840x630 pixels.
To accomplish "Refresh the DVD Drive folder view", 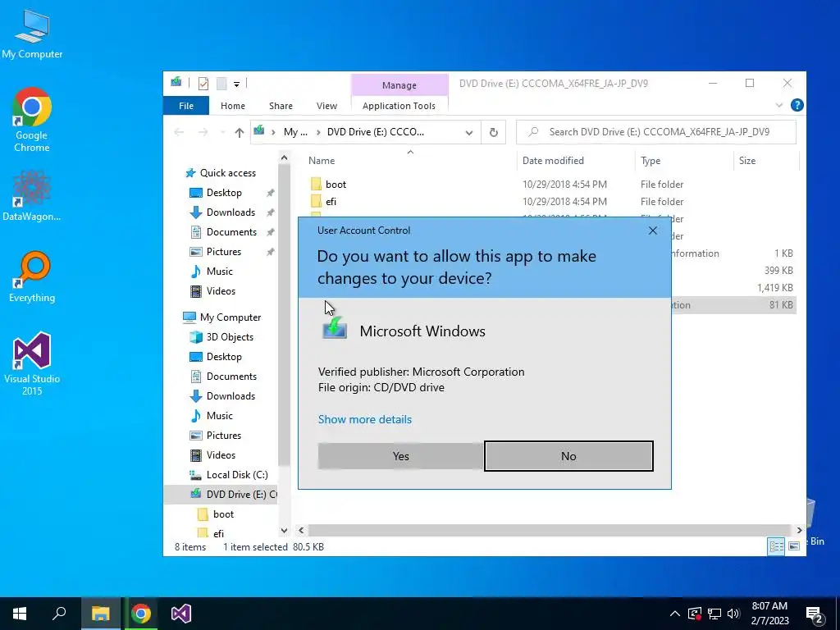I will click(x=493, y=132).
